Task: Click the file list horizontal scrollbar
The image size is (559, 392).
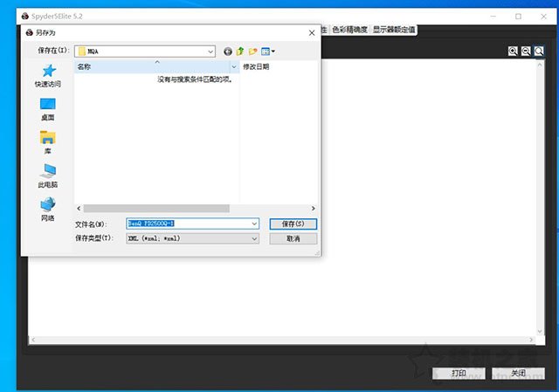Action: click(x=156, y=208)
